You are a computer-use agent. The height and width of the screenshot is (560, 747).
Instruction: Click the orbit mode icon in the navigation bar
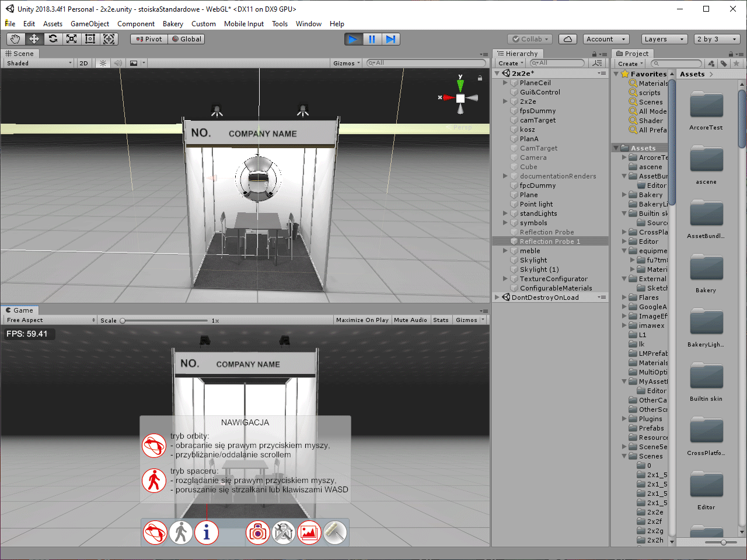[155, 532]
